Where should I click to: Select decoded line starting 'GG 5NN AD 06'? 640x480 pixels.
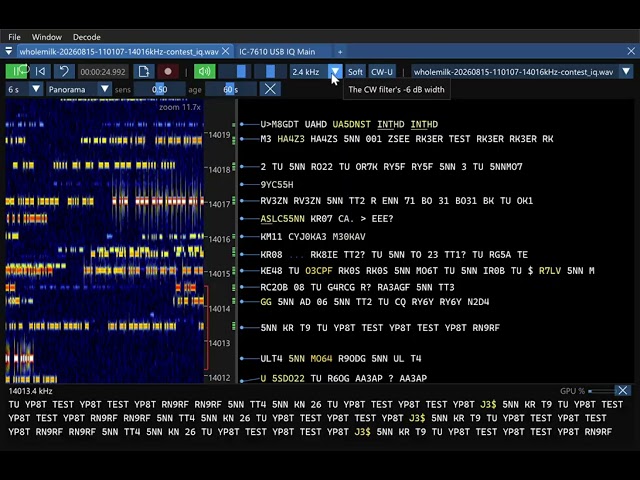(375, 302)
